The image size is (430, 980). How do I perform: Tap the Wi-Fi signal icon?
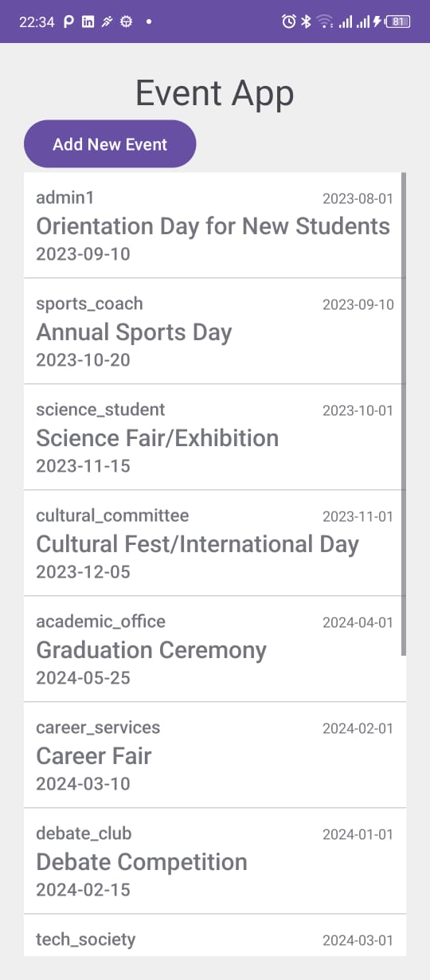(324, 22)
